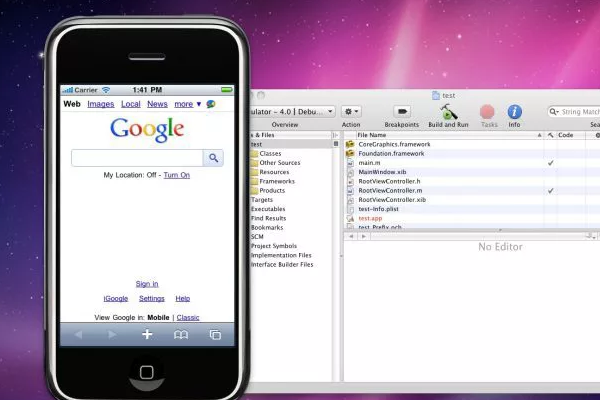Click the Turn On location link

click(177, 175)
